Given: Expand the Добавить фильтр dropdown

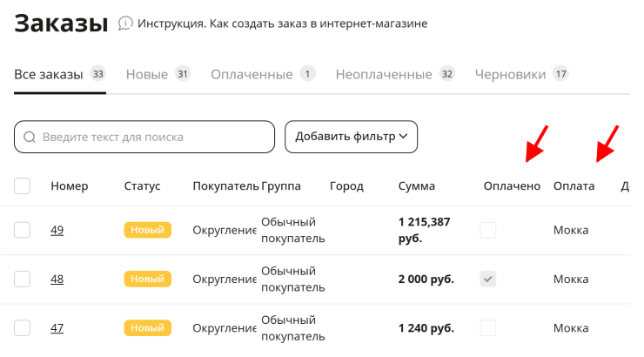Looking at the screenshot, I should (352, 137).
